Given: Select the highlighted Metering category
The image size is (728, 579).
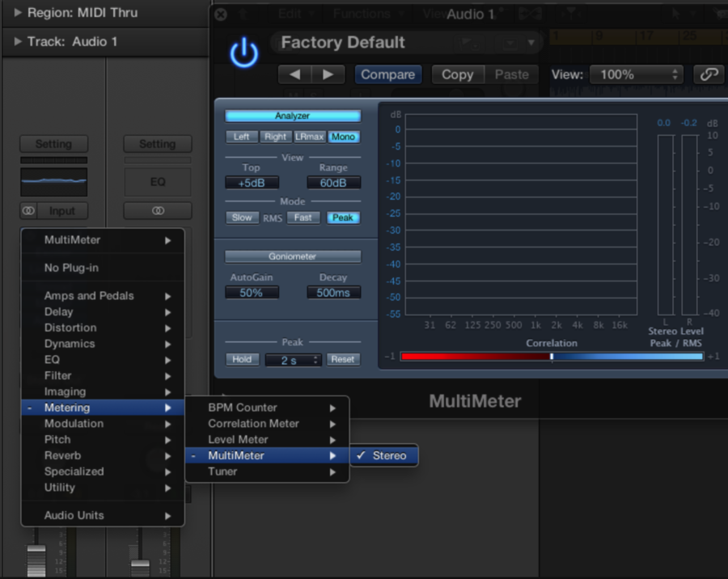Looking at the screenshot, I should [103, 408].
